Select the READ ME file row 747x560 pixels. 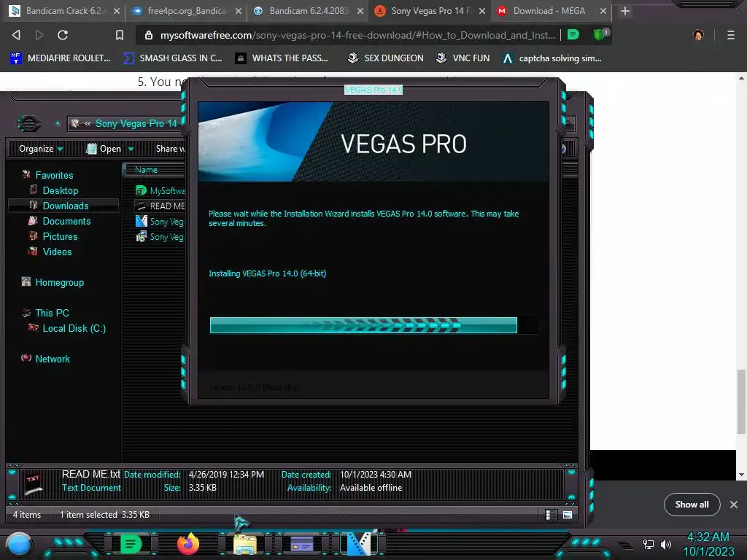click(160, 206)
